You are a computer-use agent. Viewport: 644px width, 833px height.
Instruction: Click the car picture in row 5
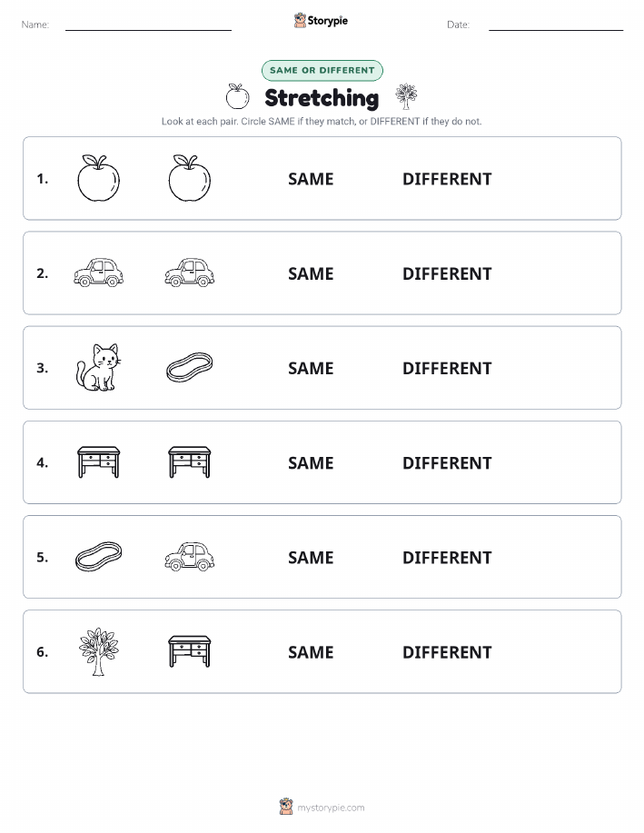[x=190, y=557]
